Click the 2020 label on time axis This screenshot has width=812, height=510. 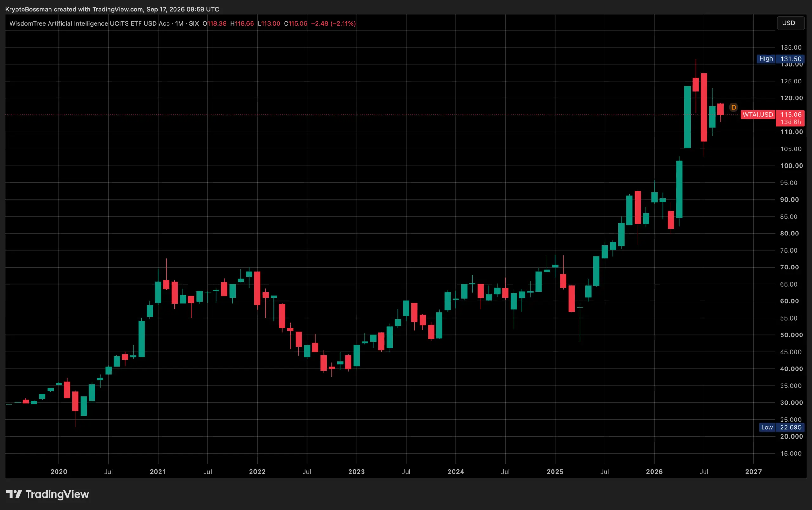tap(59, 472)
